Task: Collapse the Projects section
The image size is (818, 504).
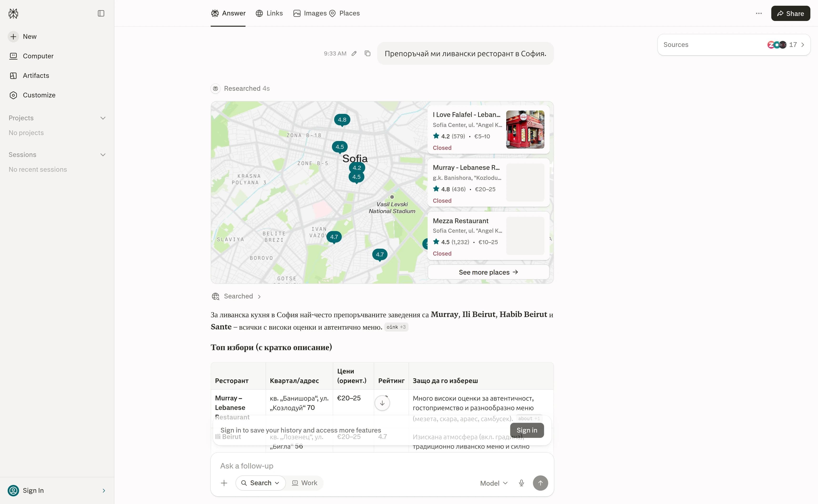Action: pos(103,118)
